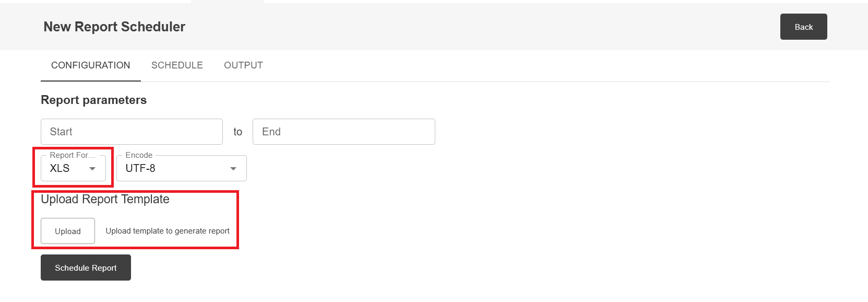Click the Upload Report Template heading
The height and width of the screenshot is (302, 868).
105,199
